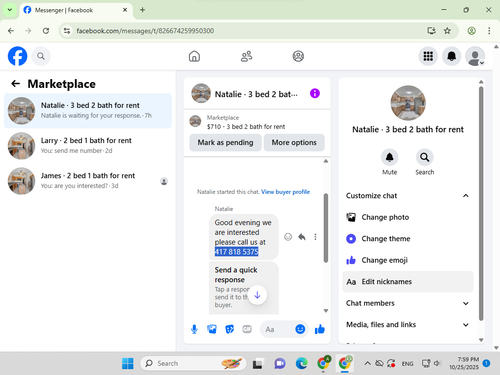500x375 pixels.
Task: Click the chat message scrollbar
Action: point(326,228)
